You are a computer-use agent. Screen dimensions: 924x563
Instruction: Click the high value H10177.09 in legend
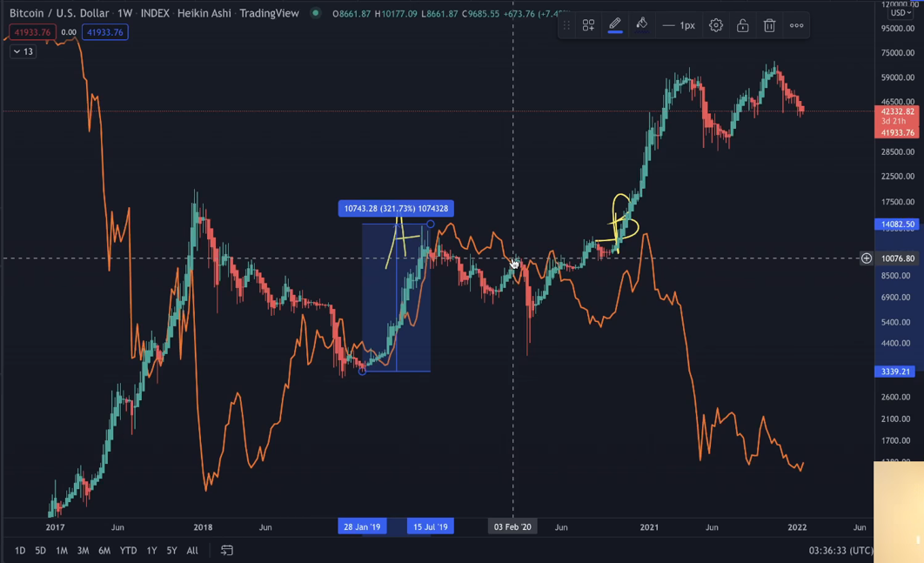pyautogui.click(x=395, y=13)
